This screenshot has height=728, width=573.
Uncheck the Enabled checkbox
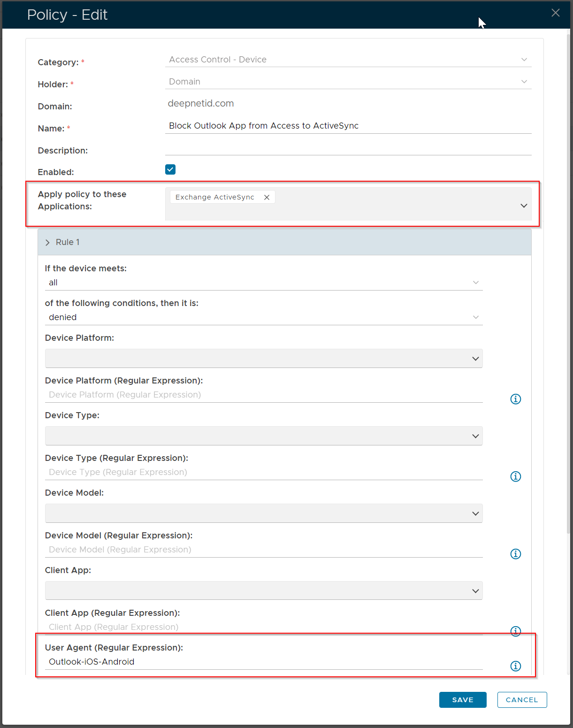coord(170,169)
